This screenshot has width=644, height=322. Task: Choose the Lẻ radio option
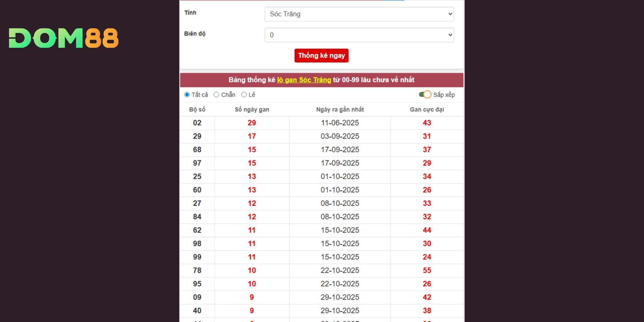tap(244, 95)
